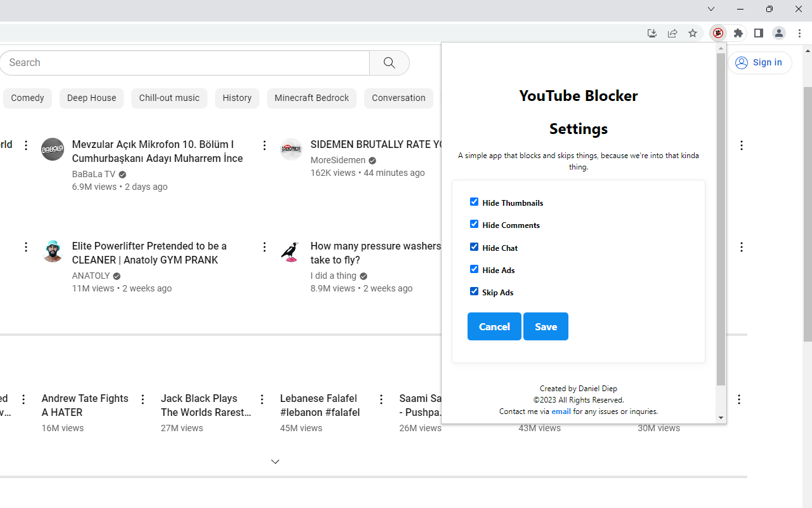Select the Chill-out music chip
The height and width of the screenshot is (508, 812).
point(169,98)
